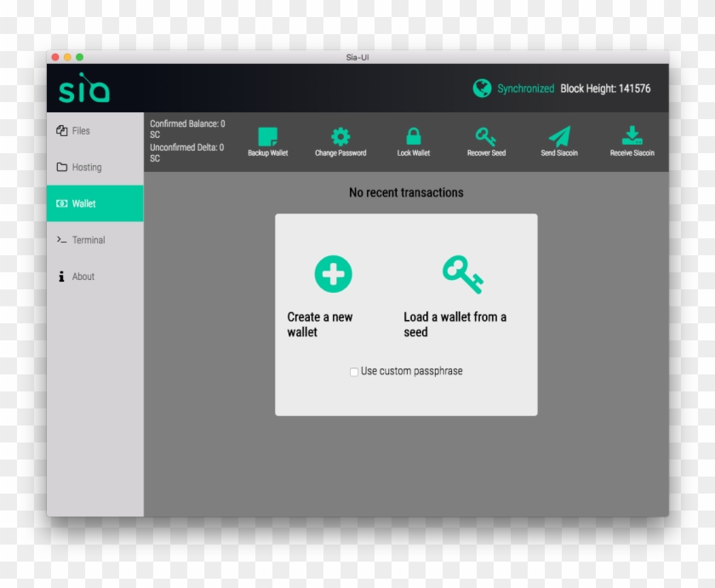
Task: Open the Backup Wallet tool
Action: [267, 136]
